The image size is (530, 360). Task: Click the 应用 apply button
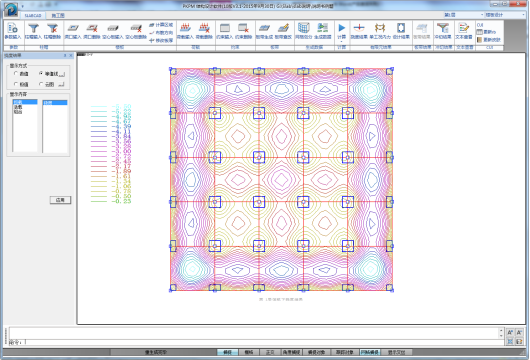click(x=60, y=200)
